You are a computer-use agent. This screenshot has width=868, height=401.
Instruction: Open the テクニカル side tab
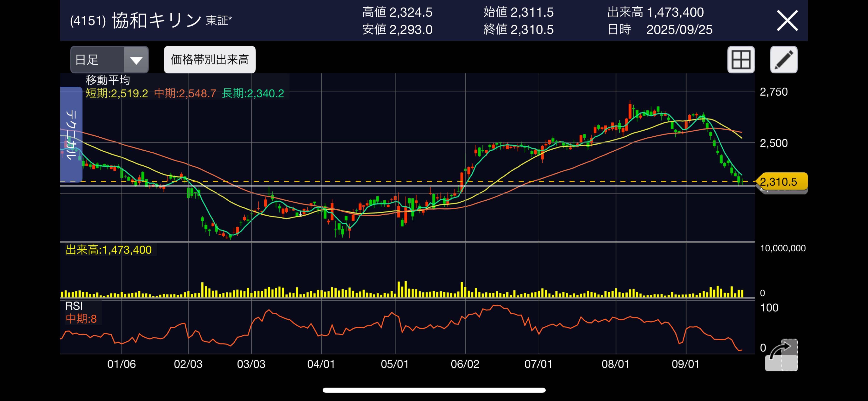click(x=71, y=134)
